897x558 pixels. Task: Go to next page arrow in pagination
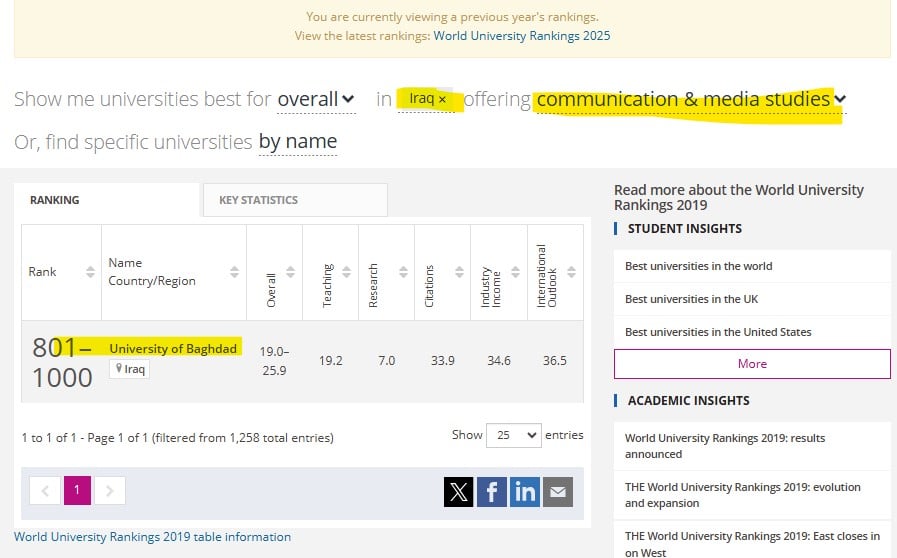pyautogui.click(x=110, y=490)
